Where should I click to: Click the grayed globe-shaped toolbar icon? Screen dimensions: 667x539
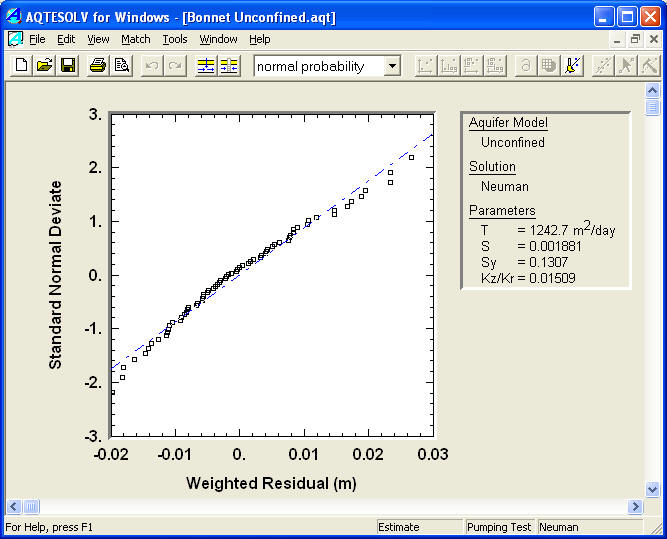pos(549,66)
